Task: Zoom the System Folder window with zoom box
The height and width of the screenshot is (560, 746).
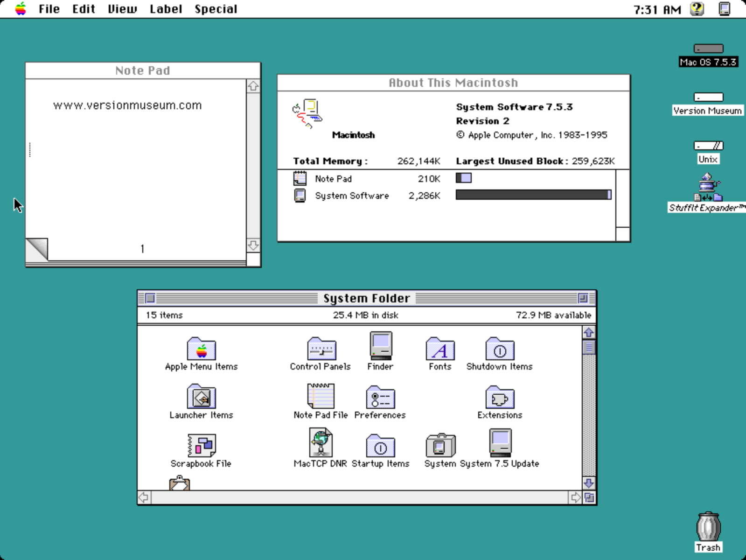Action: pyautogui.click(x=583, y=298)
